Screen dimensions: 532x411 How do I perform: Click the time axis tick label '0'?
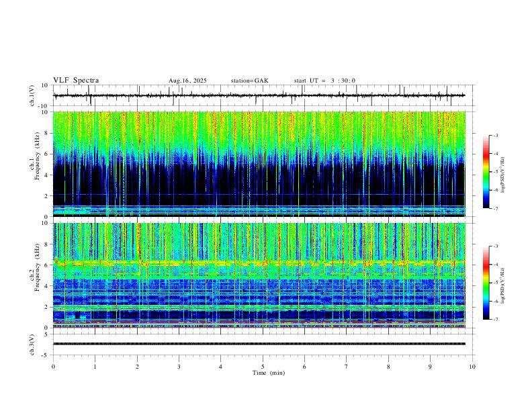[53, 367]
